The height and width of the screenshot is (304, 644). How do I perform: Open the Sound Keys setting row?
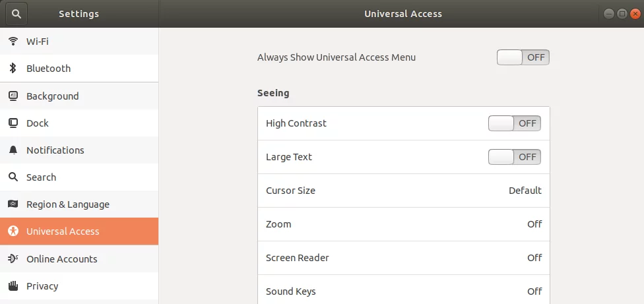tap(404, 289)
